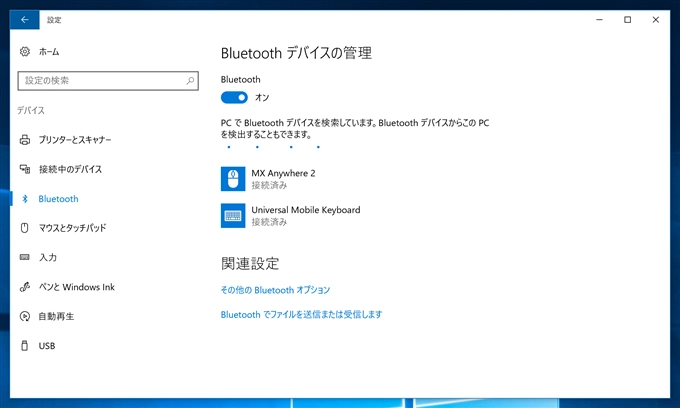Close the 設定 window

tap(656, 20)
